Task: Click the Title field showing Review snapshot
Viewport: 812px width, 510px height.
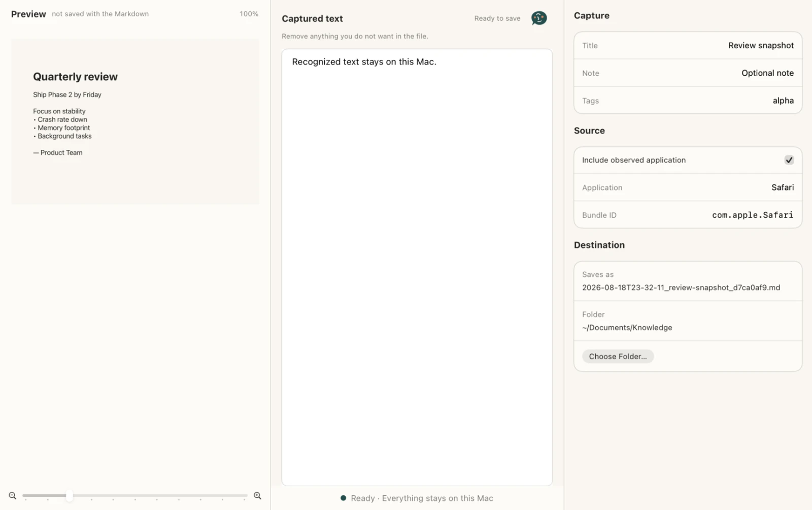Action: 688,45
